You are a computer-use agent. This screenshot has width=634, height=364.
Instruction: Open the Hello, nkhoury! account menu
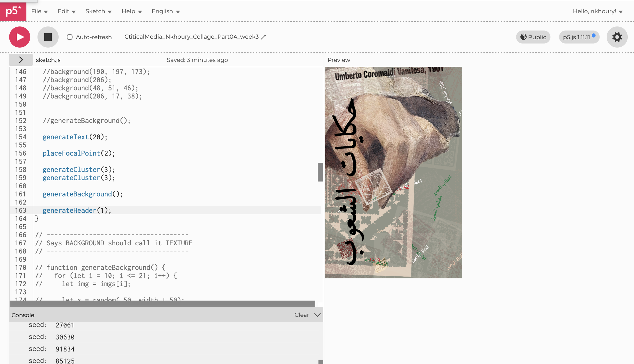pos(598,11)
